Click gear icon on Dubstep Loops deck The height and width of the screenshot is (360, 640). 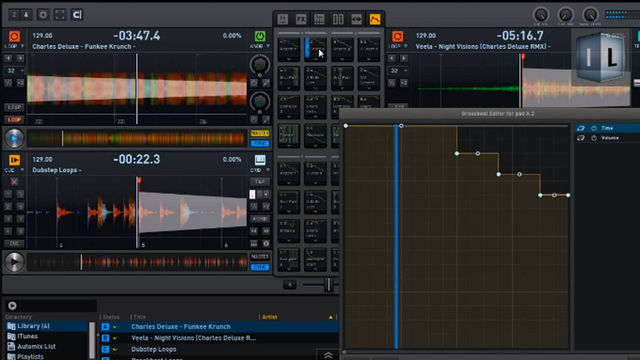pyautogui.click(x=266, y=244)
